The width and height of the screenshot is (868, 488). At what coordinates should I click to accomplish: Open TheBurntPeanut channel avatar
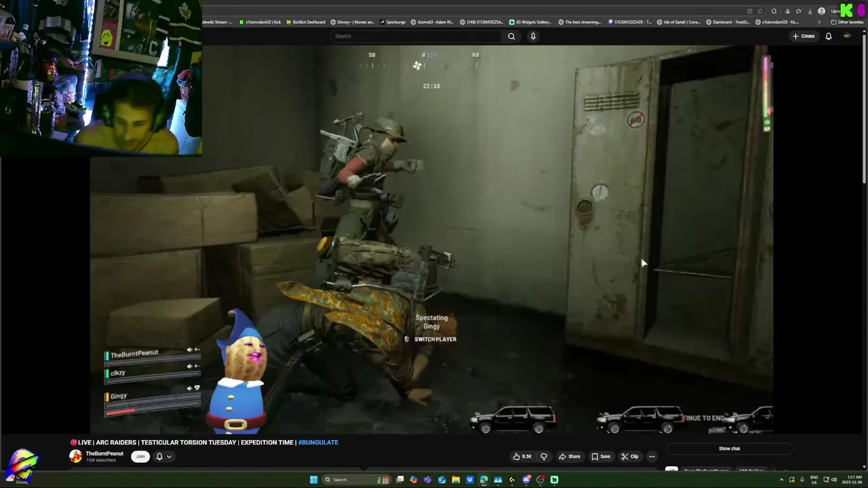76,456
